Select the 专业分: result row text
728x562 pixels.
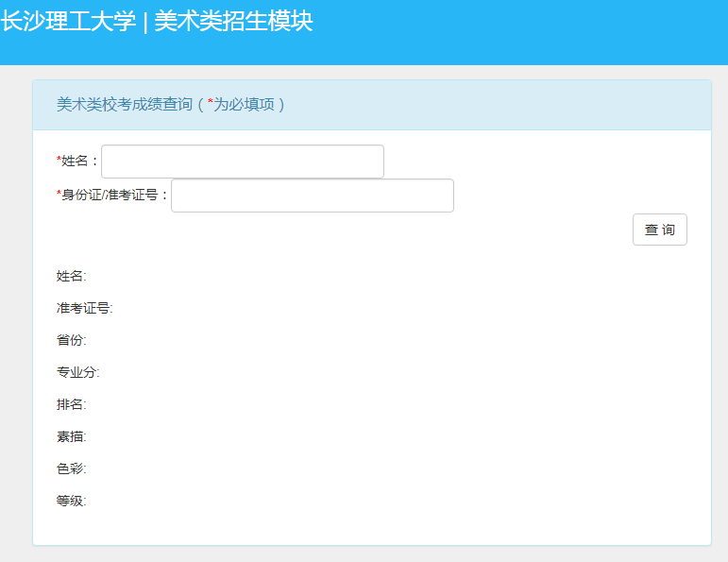click(x=78, y=372)
